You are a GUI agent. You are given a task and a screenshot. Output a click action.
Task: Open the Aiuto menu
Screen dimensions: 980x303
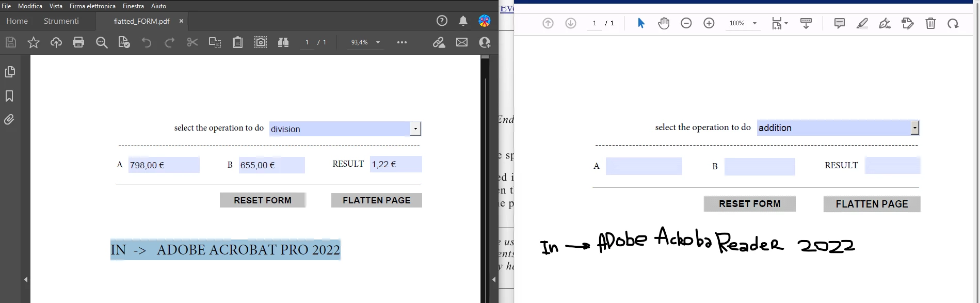tap(158, 6)
